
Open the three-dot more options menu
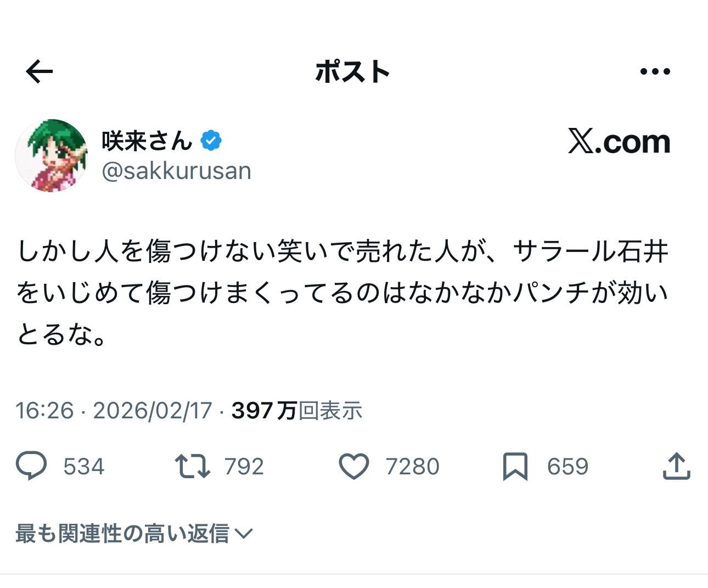tap(655, 71)
